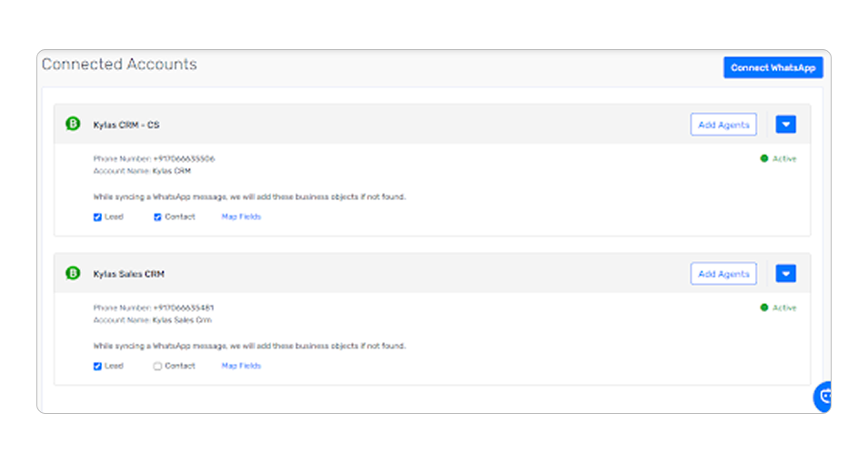Expand the dropdown arrow for Kylas CRM - CS

(785, 125)
